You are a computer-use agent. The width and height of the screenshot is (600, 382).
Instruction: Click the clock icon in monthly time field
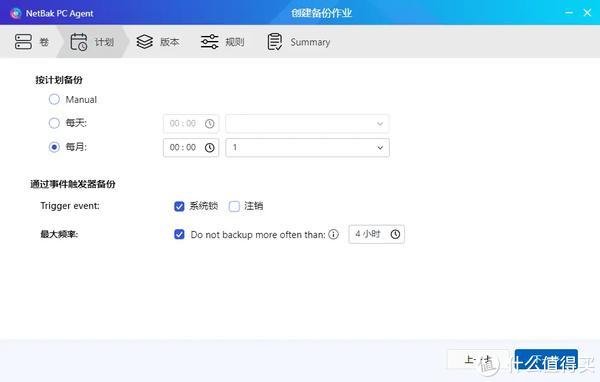click(x=209, y=148)
